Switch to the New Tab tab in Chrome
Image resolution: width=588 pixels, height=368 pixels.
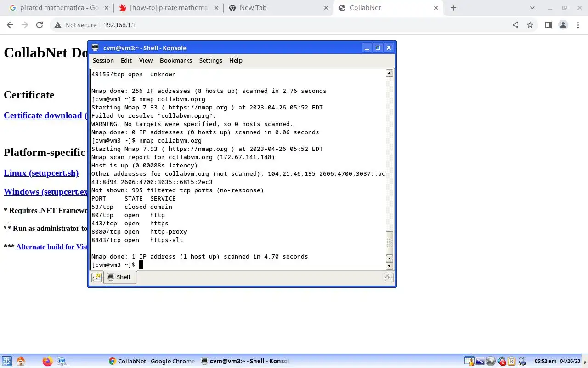click(x=277, y=8)
